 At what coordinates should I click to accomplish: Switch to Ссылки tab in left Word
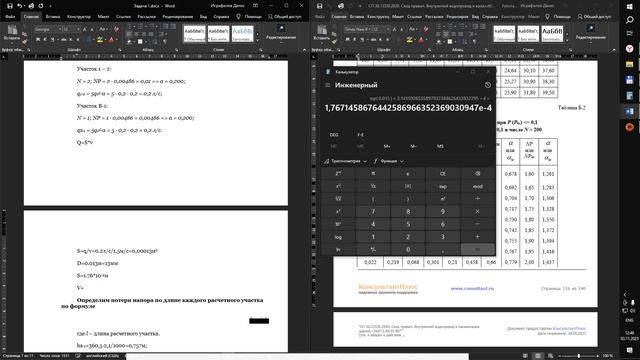[123, 17]
